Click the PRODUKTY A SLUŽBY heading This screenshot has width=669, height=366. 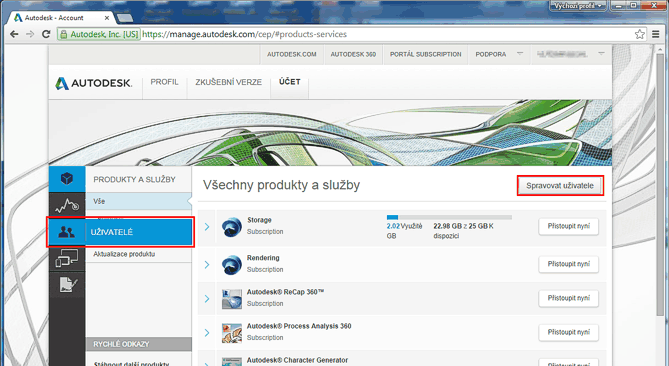click(134, 180)
